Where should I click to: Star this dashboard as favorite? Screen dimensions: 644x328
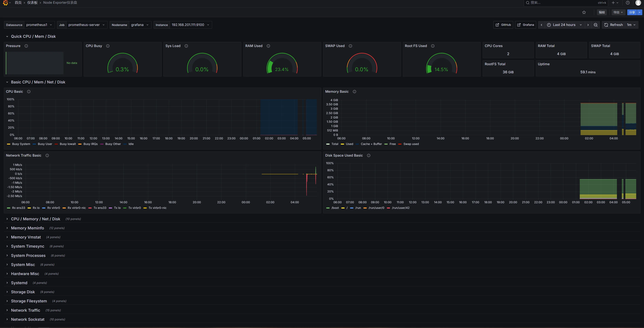point(584,12)
